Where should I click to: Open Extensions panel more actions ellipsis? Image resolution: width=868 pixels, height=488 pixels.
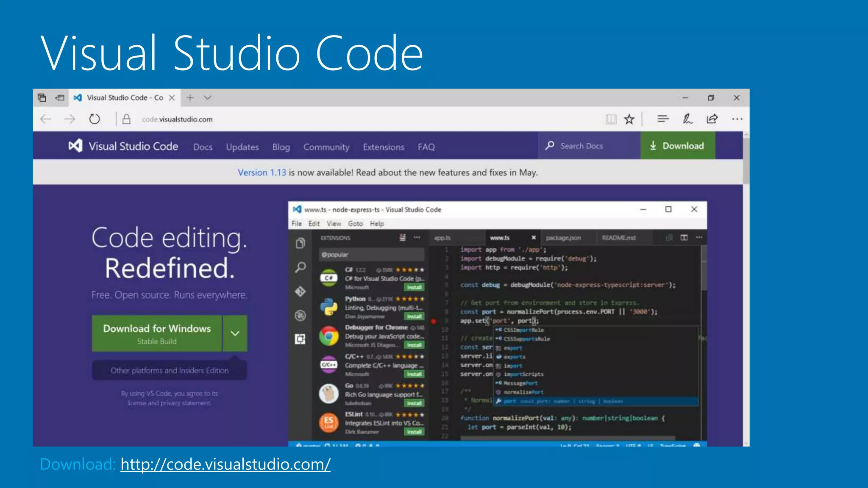417,238
